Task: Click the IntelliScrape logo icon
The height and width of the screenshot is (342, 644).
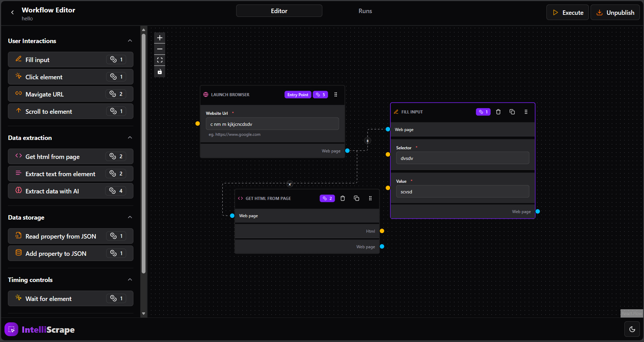Action: coord(11,329)
